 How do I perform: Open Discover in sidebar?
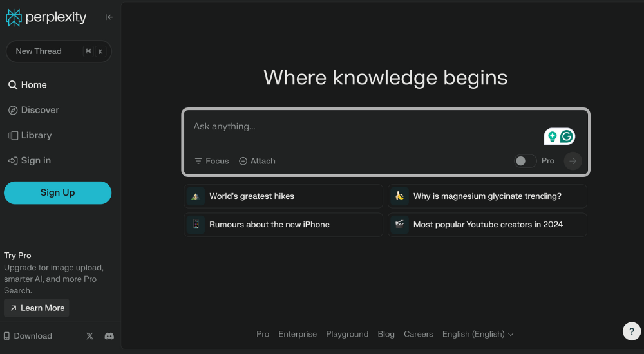pyautogui.click(x=33, y=110)
